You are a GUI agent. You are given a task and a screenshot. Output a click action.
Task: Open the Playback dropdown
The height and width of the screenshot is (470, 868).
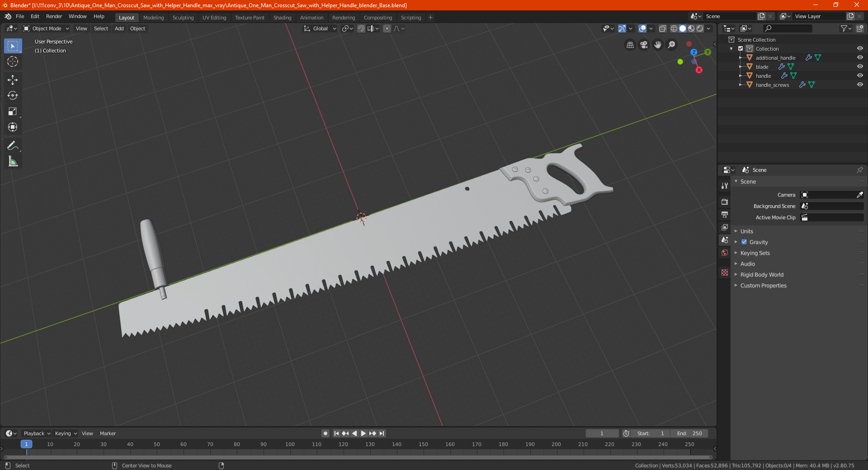tap(37, 433)
